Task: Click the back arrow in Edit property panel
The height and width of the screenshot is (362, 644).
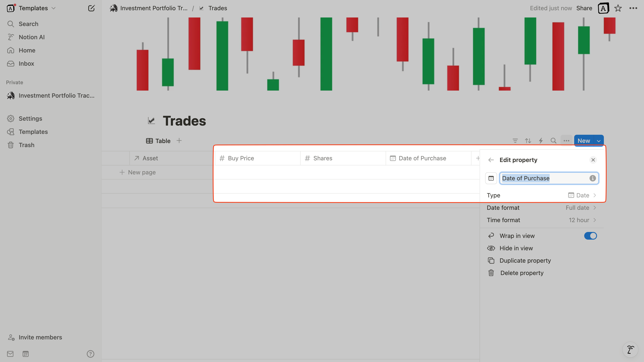Action: pyautogui.click(x=490, y=160)
